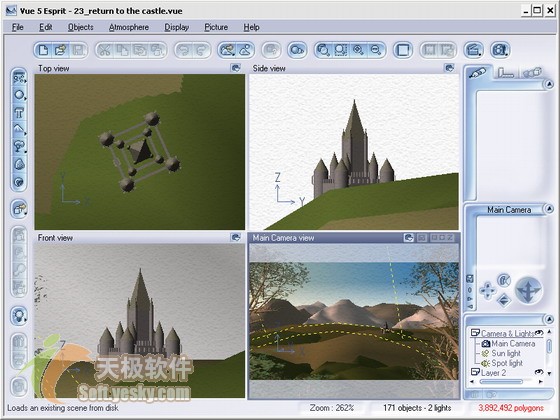Click the New scene toolbar icon
The width and height of the screenshot is (560, 420).
pyautogui.click(x=43, y=50)
